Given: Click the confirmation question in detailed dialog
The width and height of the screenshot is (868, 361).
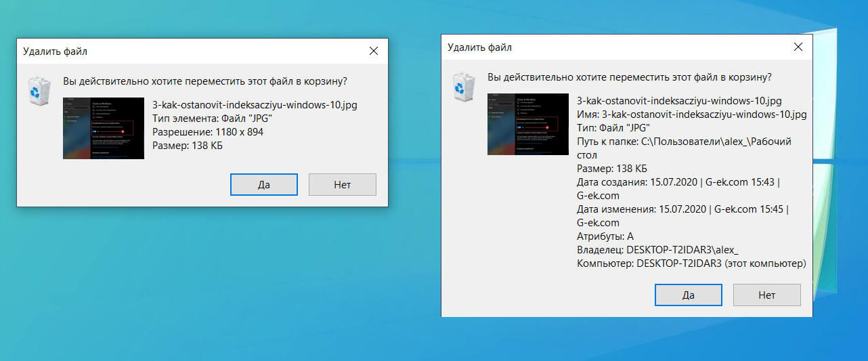Looking at the screenshot, I should click(630, 77).
